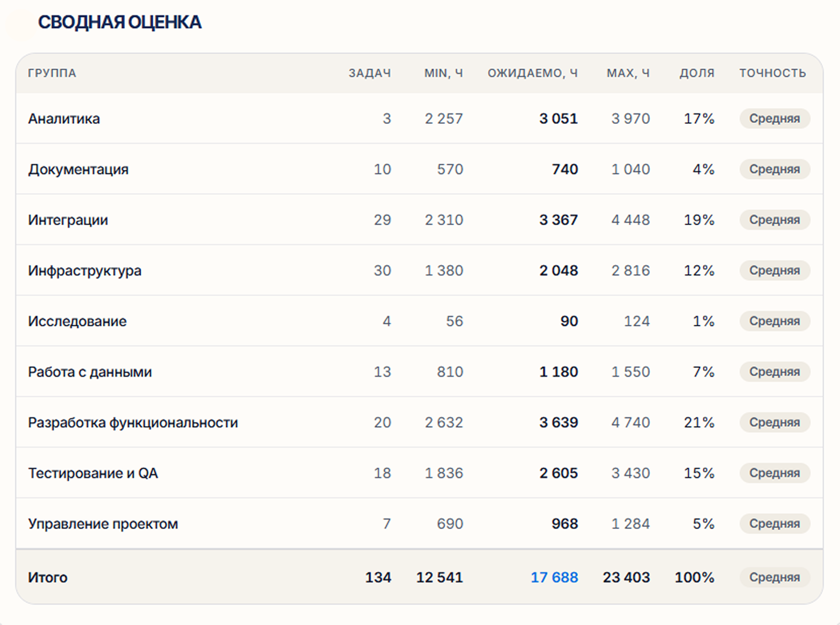Select the 3 639 expected hours value
This screenshot has height=625, width=840.
(558, 422)
